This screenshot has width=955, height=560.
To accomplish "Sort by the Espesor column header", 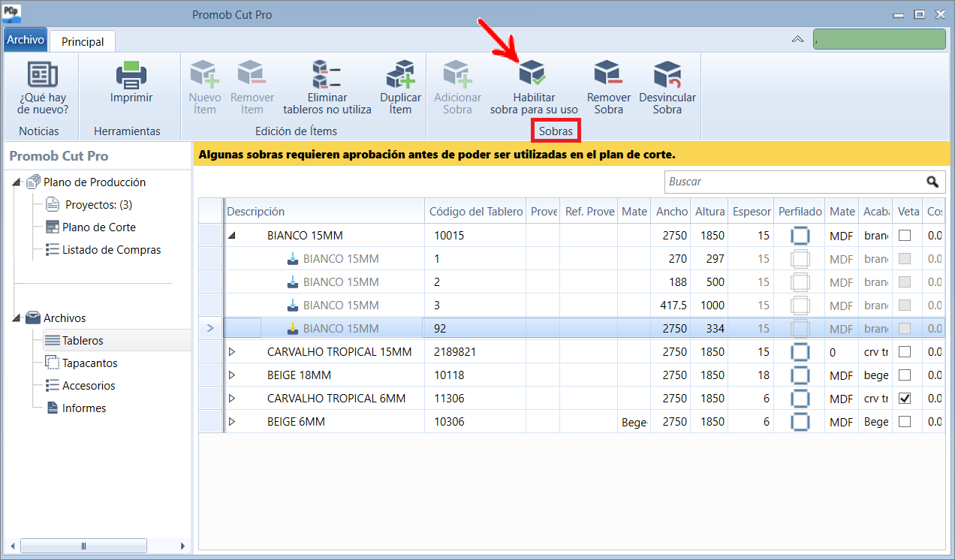I will [x=751, y=211].
